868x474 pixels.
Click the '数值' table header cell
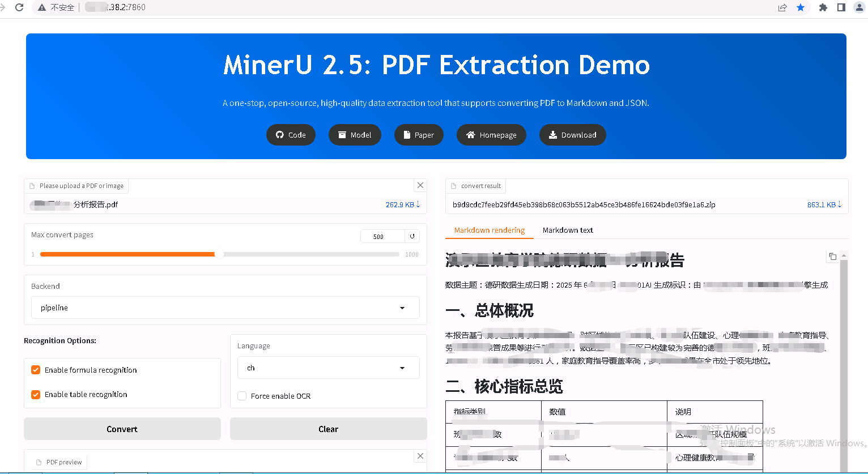click(x=605, y=412)
